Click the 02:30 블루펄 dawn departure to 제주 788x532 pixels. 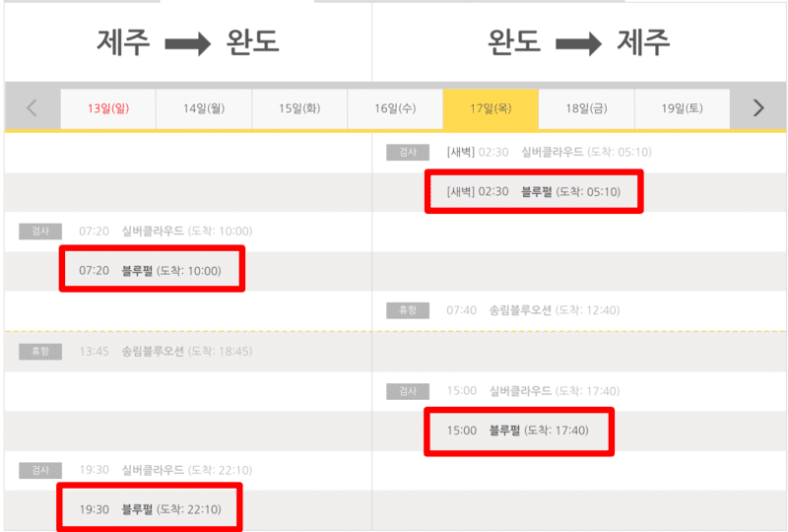pos(534,191)
